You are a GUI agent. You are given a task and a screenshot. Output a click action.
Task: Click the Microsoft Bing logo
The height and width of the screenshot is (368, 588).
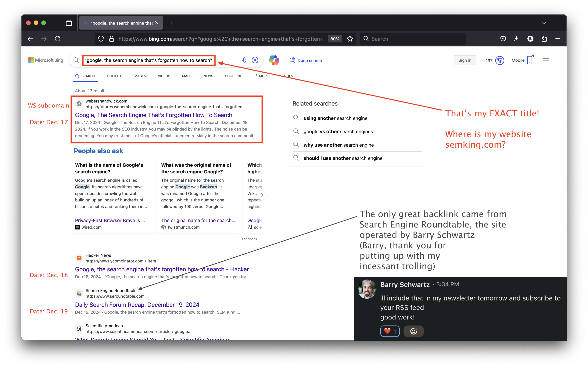tap(45, 60)
